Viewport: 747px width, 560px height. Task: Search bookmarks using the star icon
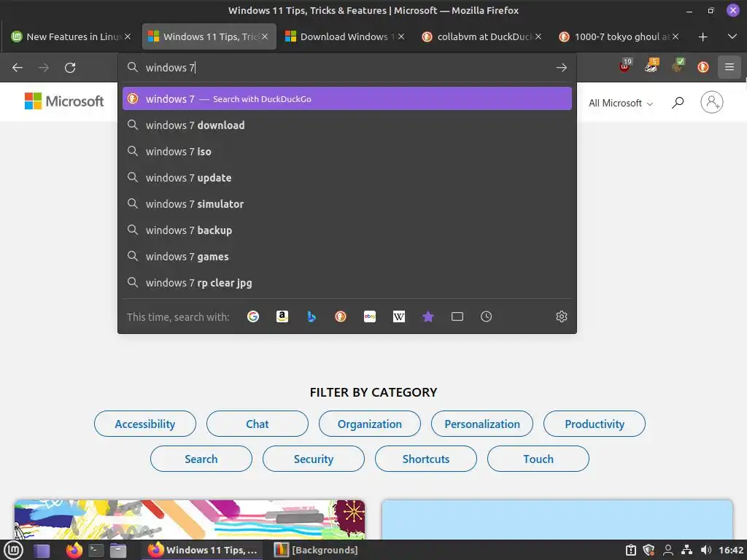pyautogui.click(x=427, y=316)
